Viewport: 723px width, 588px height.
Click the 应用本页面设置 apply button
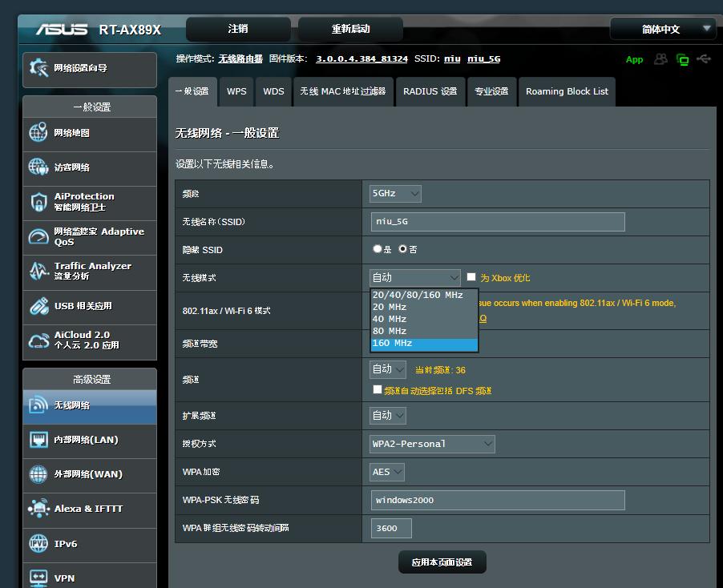point(442,562)
